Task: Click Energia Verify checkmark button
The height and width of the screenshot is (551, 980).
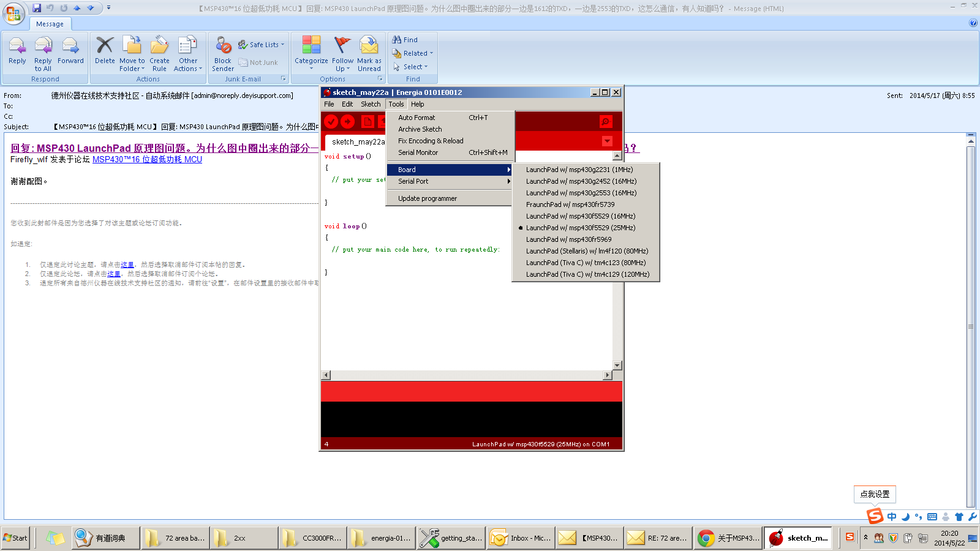Action: [x=331, y=122]
